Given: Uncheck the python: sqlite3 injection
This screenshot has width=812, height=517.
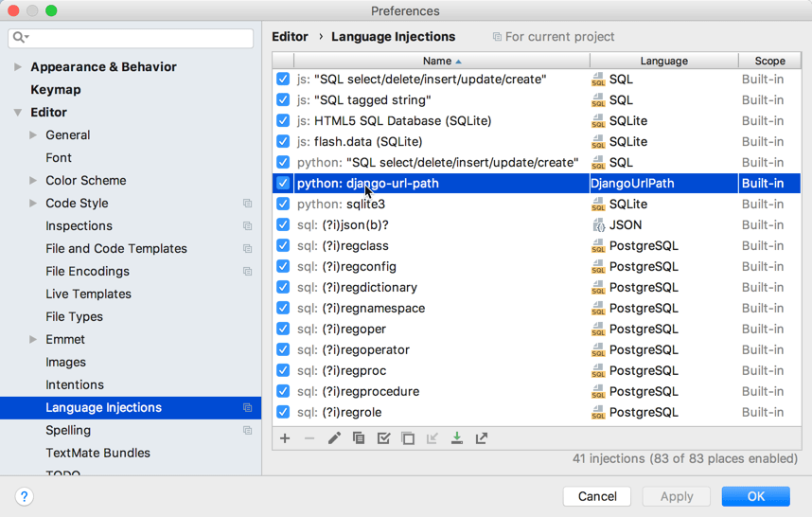Looking at the screenshot, I should [x=283, y=205].
